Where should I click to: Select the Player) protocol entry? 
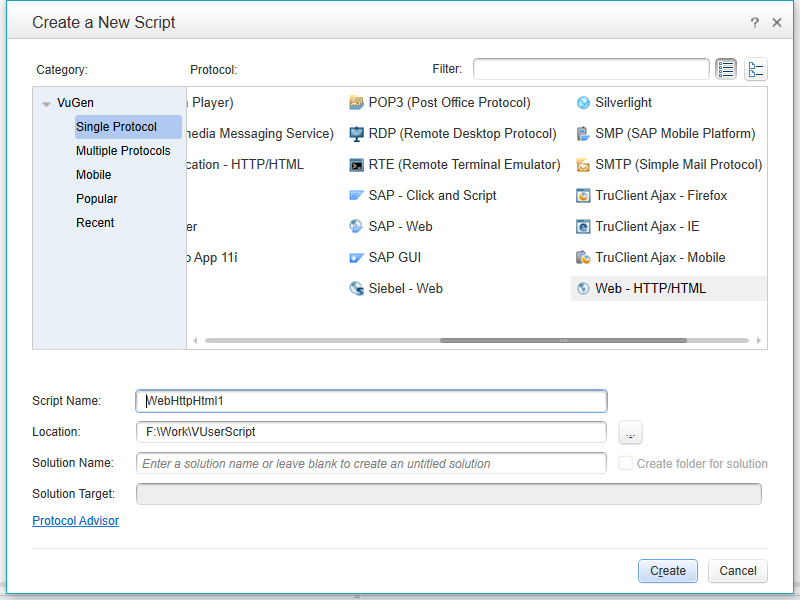coord(211,103)
